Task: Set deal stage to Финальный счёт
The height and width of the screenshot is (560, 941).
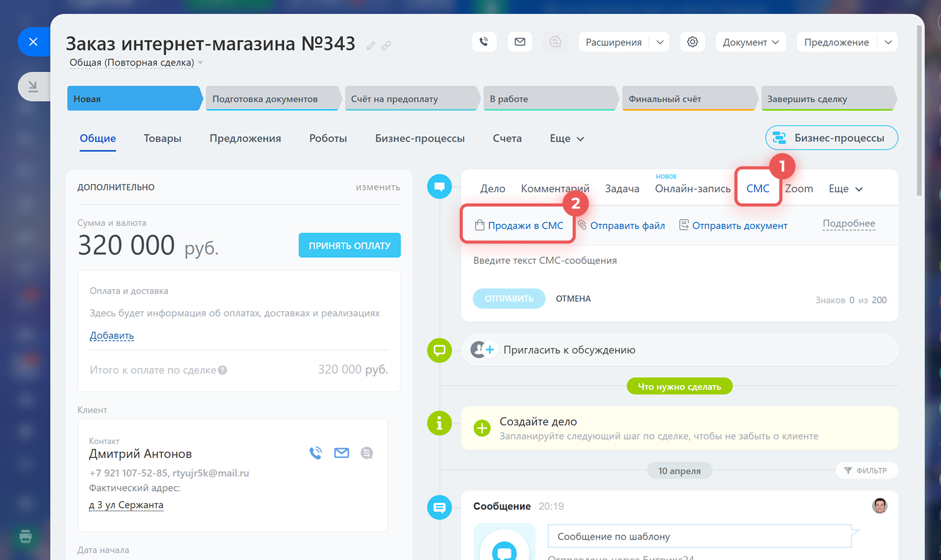Action: tap(689, 98)
